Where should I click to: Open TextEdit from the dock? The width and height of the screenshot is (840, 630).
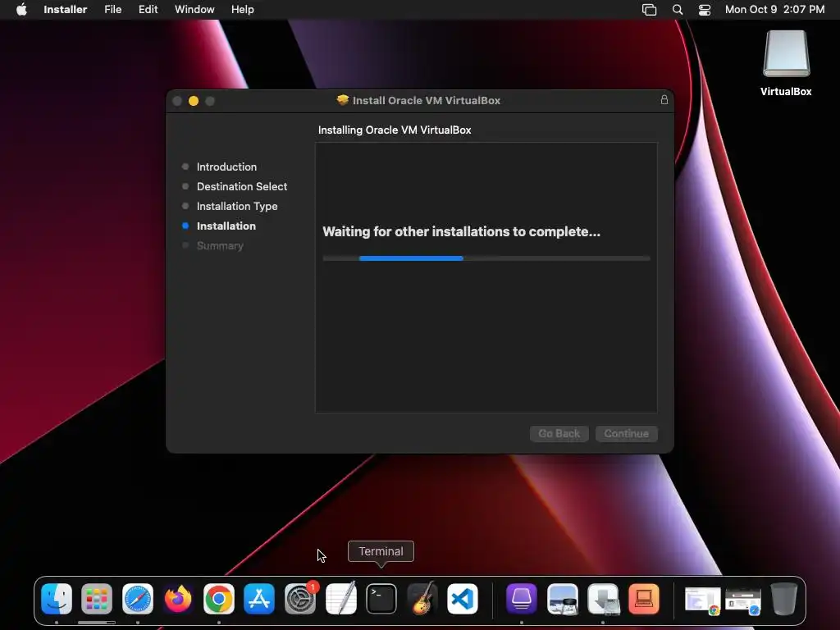click(x=340, y=599)
